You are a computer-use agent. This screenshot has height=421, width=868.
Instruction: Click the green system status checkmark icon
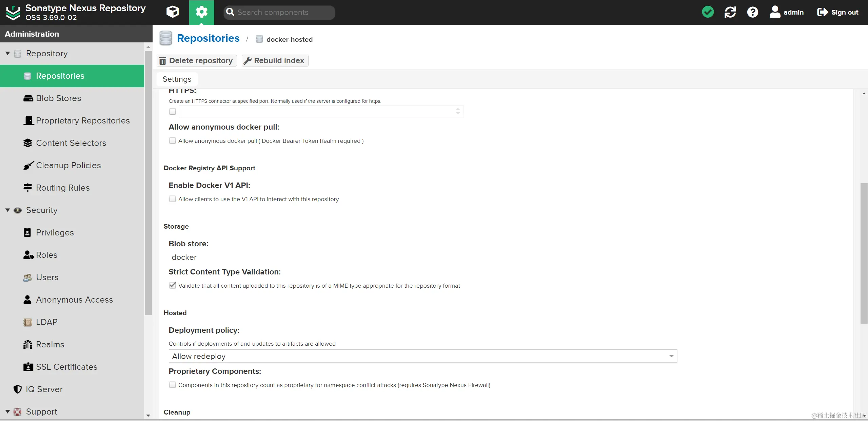click(708, 12)
